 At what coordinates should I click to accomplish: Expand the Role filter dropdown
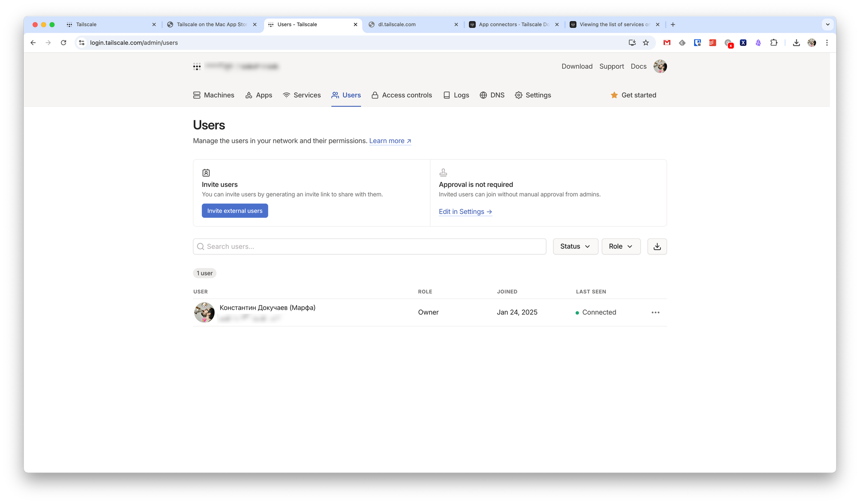(620, 247)
